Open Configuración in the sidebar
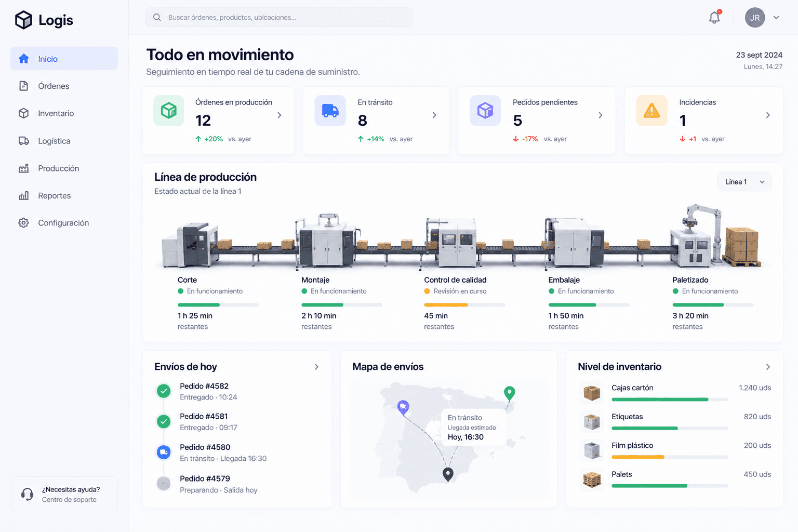This screenshot has height=532, width=798. tap(64, 223)
